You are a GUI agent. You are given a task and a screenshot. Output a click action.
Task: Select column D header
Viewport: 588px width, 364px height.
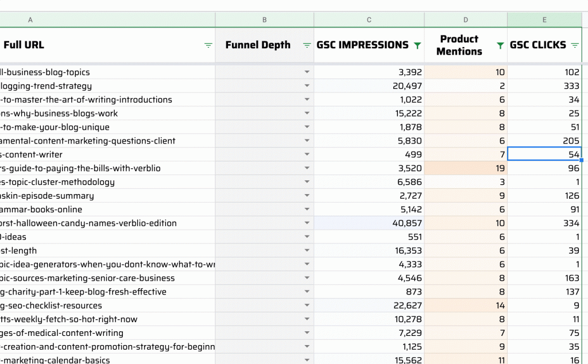click(x=466, y=20)
